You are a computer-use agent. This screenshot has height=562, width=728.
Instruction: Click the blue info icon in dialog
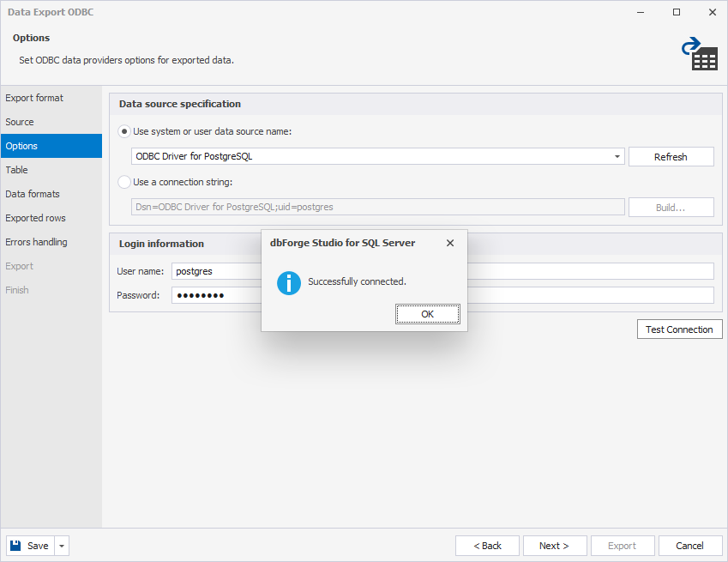pyautogui.click(x=288, y=281)
